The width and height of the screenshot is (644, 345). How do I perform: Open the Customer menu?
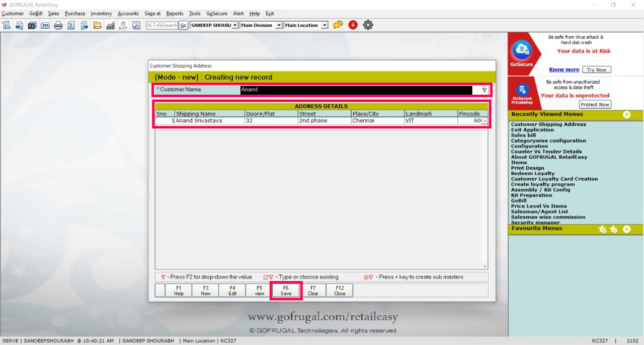click(x=13, y=14)
